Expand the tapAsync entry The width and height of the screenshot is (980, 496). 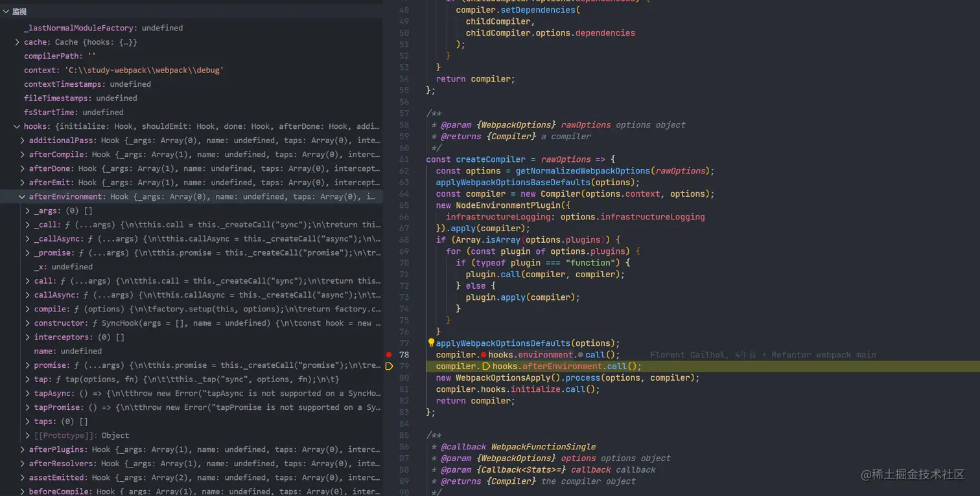pos(28,394)
